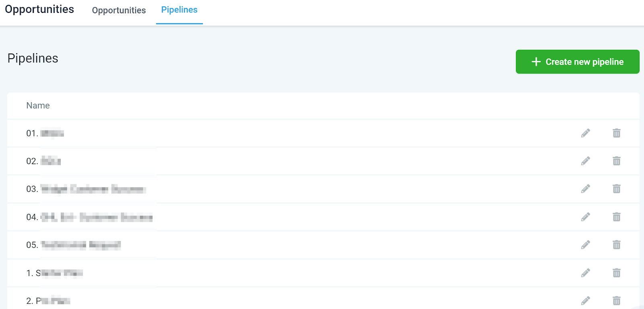Edit the pipeline numbered 01
The height and width of the screenshot is (309, 644).
click(x=586, y=133)
